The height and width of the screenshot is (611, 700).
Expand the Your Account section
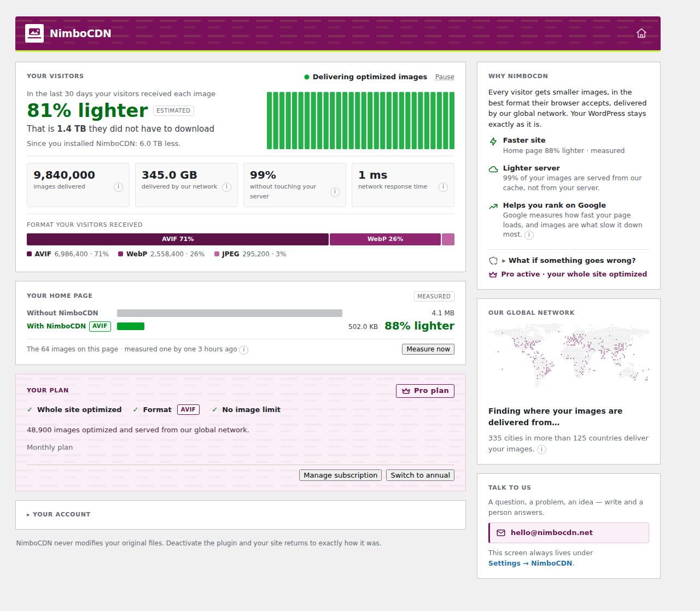[59, 514]
